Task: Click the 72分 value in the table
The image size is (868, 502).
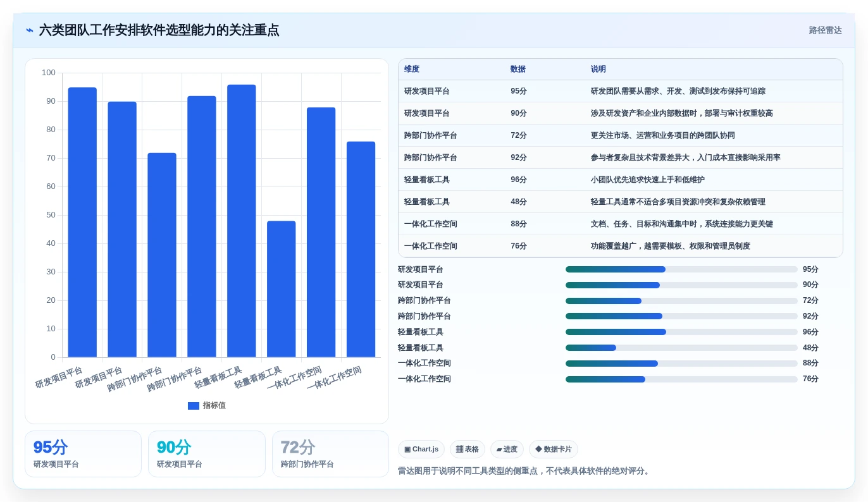Action: click(519, 135)
